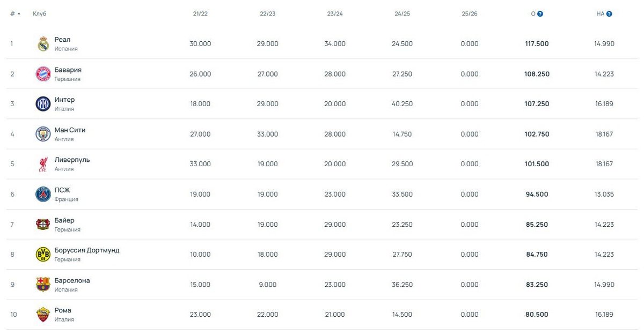
Task: Click the Borussia Dortmund BVB logo
Action: [x=43, y=254]
